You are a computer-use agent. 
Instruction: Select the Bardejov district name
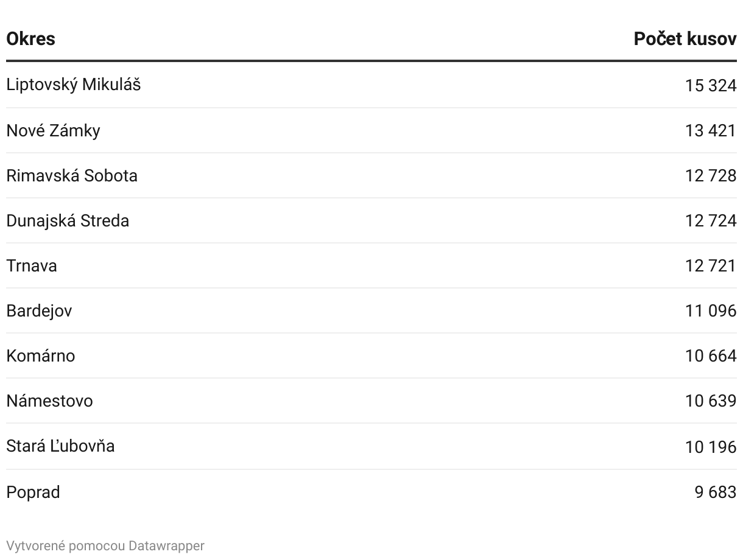click(x=39, y=311)
